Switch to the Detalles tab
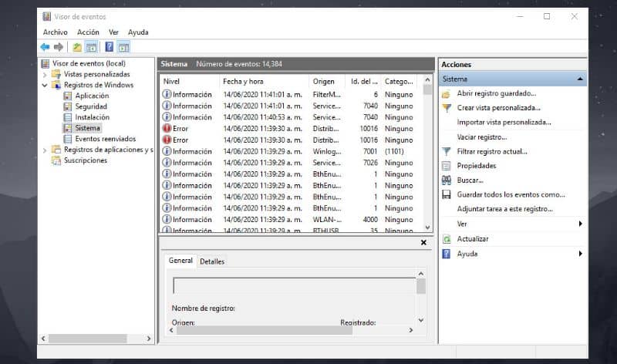 [212, 261]
